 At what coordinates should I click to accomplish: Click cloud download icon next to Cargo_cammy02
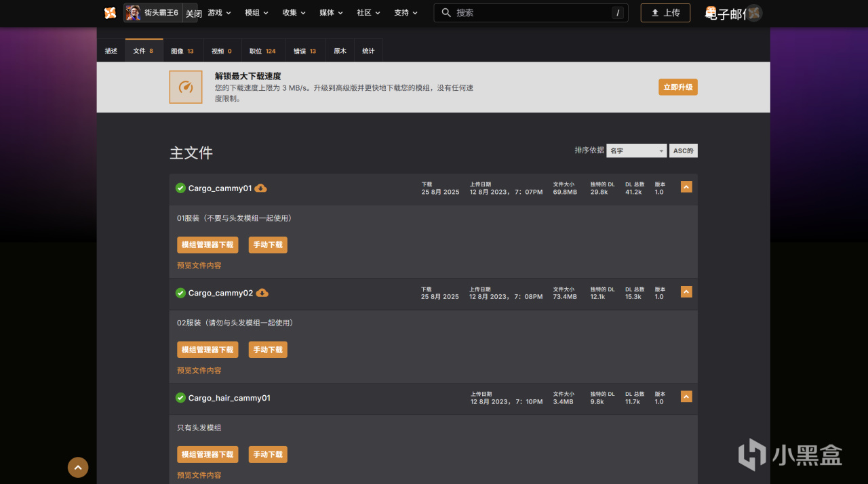click(262, 293)
